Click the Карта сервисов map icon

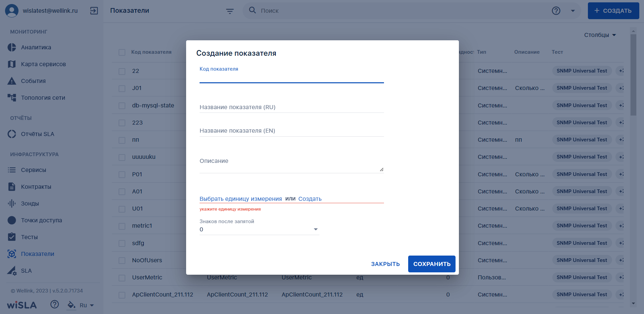12,64
